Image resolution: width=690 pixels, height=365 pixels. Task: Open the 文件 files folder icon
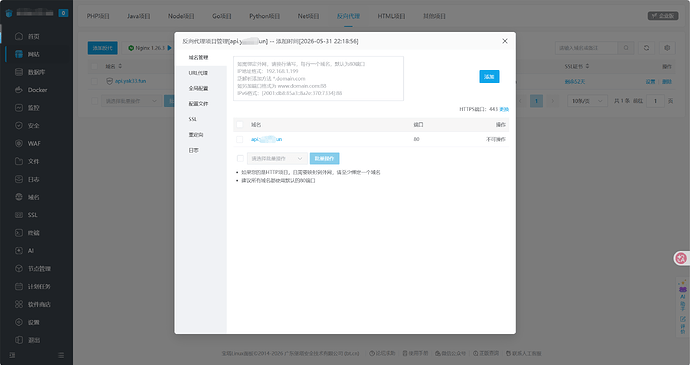[19, 161]
